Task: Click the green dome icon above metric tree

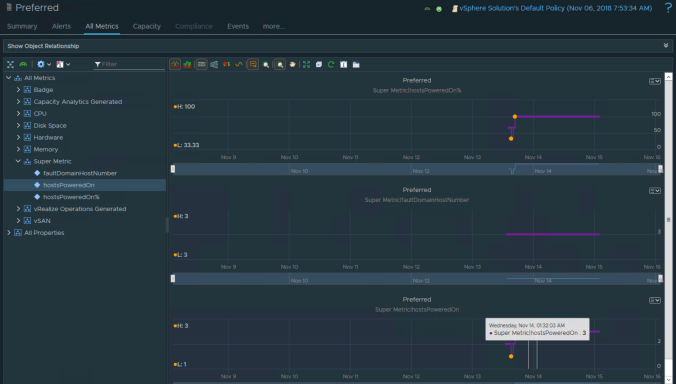Action: tap(23, 64)
